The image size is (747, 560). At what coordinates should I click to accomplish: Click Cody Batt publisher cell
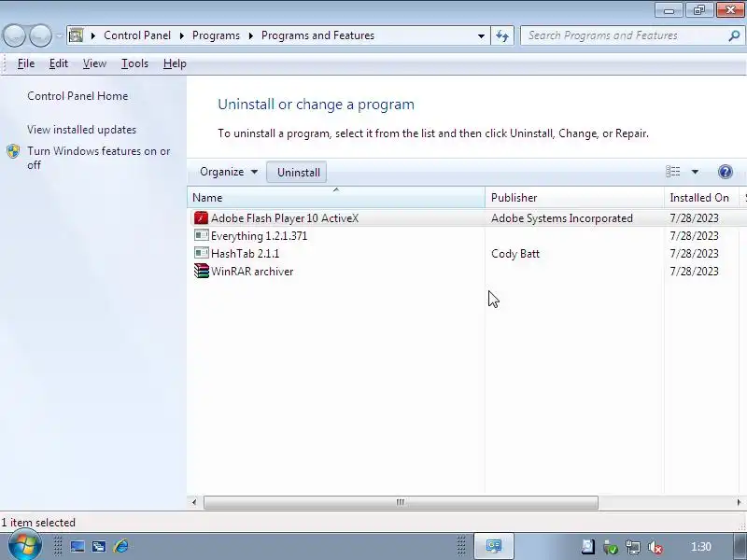coord(515,253)
